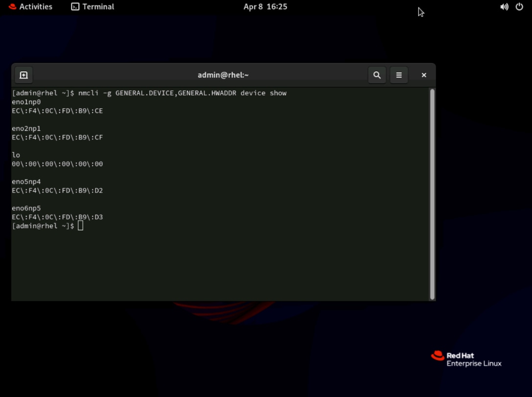Open terminal search
The height and width of the screenshot is (397, 532).
[x=377, y=75]
